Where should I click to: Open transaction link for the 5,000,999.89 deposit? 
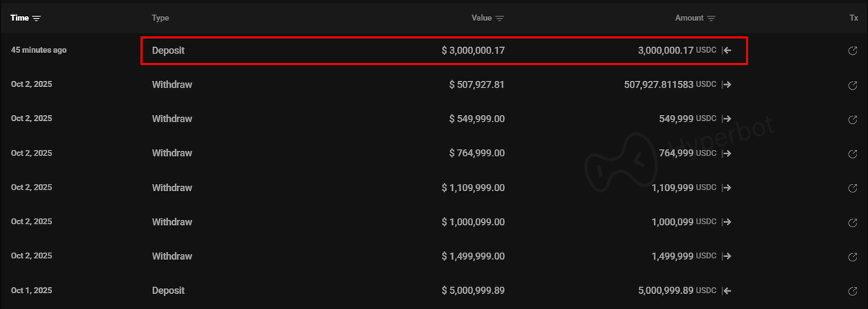[x=853, y=291]
